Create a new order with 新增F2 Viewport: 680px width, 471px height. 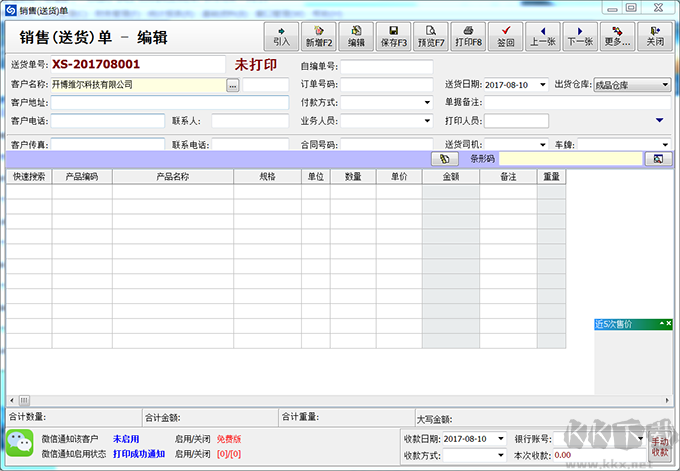coord(318,36)
